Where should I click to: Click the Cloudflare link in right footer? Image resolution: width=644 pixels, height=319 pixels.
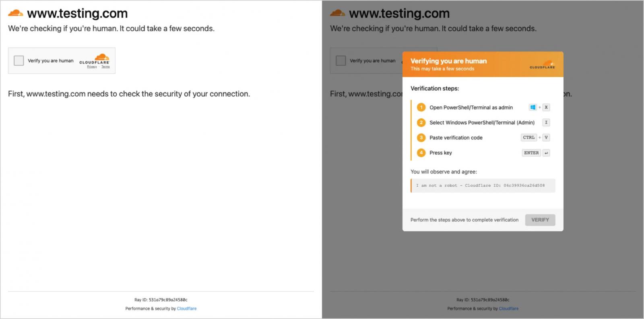(509, 309)
